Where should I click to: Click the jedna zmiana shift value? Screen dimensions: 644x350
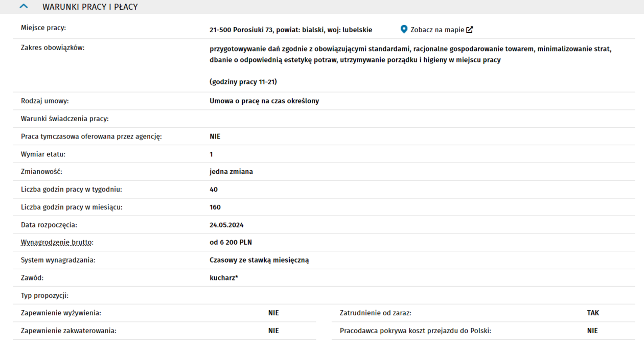(231, 172)
